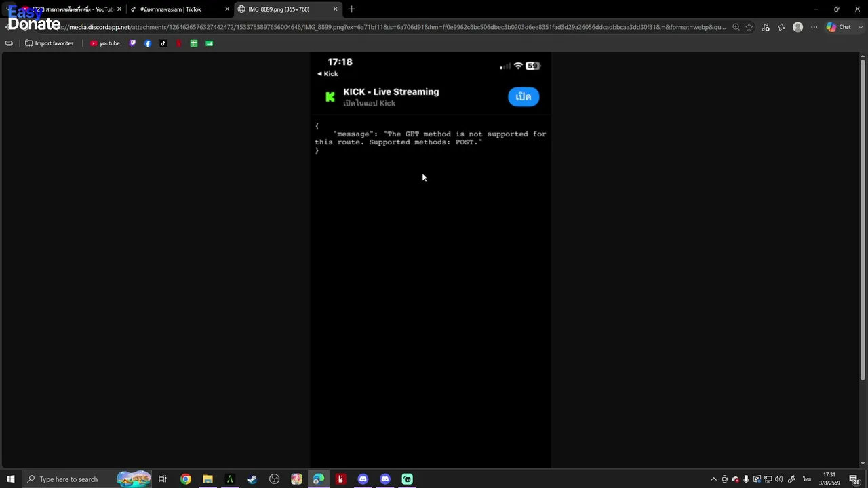Open the youtube bookmark
The image size is (868, 488).
[x=104, y=43]
